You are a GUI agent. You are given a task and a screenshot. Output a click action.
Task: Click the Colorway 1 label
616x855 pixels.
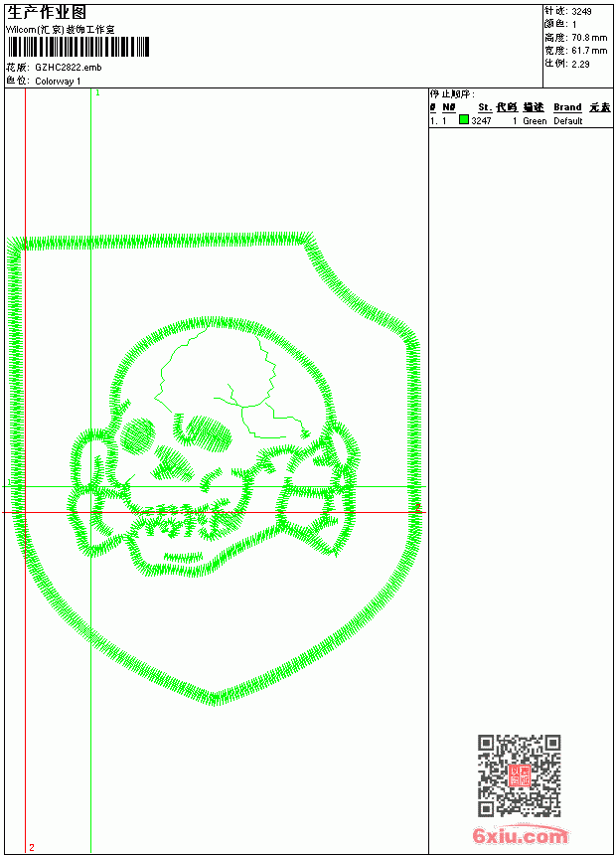coord(58,82)
